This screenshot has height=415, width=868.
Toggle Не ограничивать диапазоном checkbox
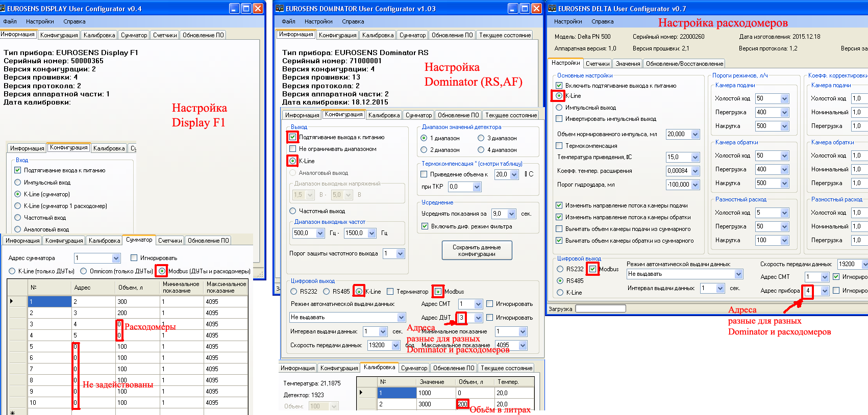point(292,149)
